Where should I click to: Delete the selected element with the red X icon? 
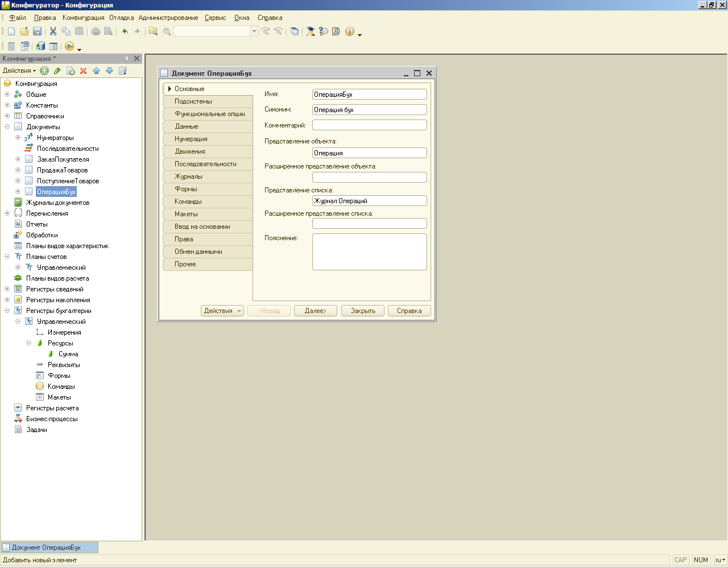(x=83, y=71)
